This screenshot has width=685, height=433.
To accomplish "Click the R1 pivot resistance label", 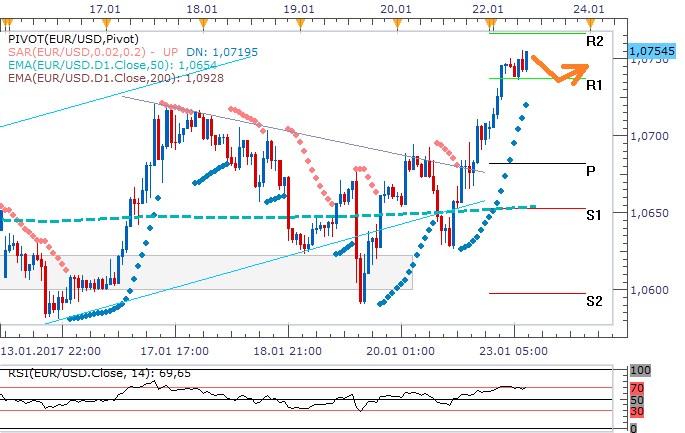I will [594, 87].
